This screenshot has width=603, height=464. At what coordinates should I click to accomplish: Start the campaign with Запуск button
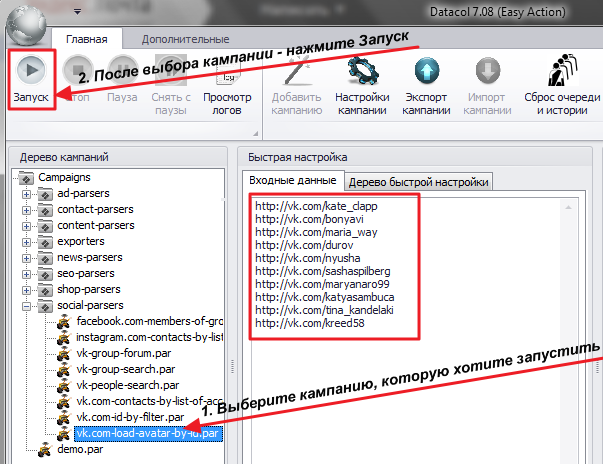[x=31, y=80]
